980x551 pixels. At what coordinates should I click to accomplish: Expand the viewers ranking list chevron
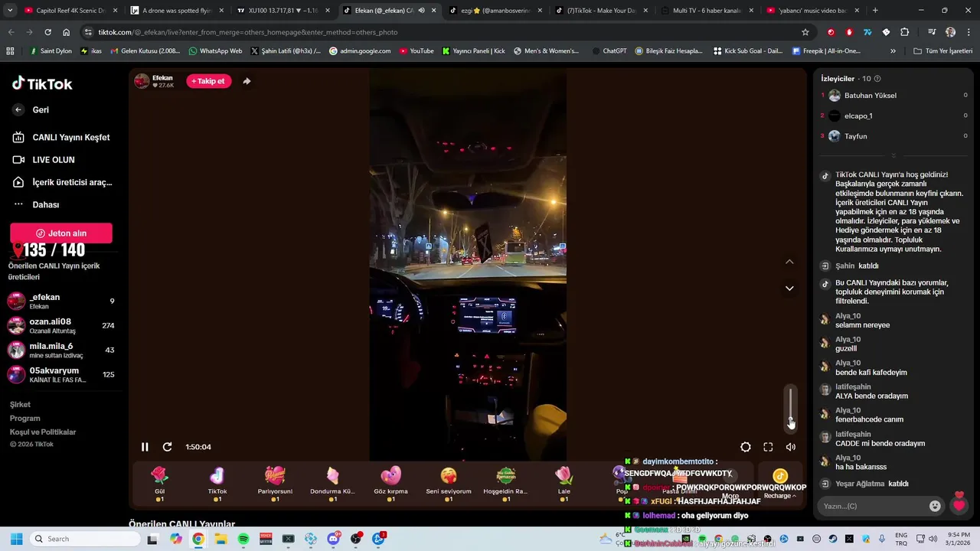point(893,155)
